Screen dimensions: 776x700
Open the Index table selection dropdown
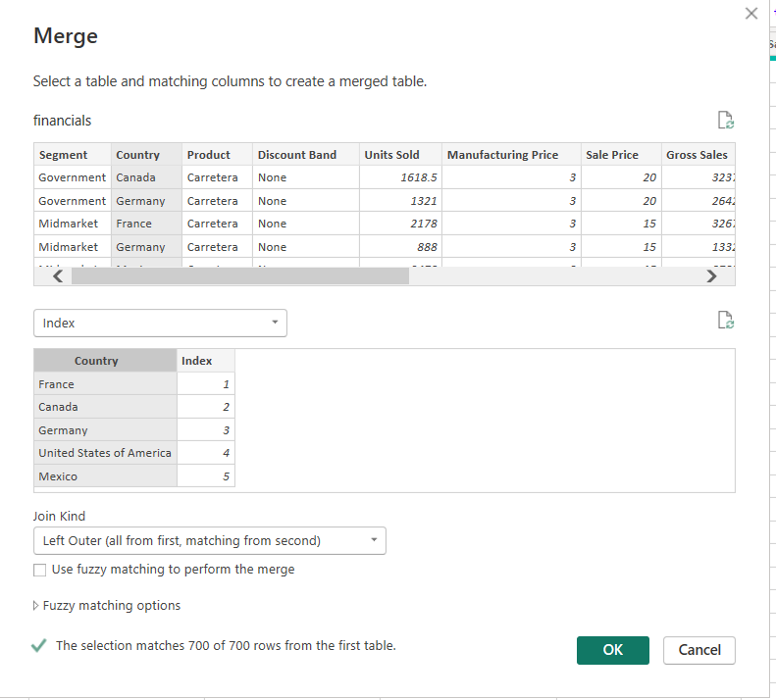160,323
